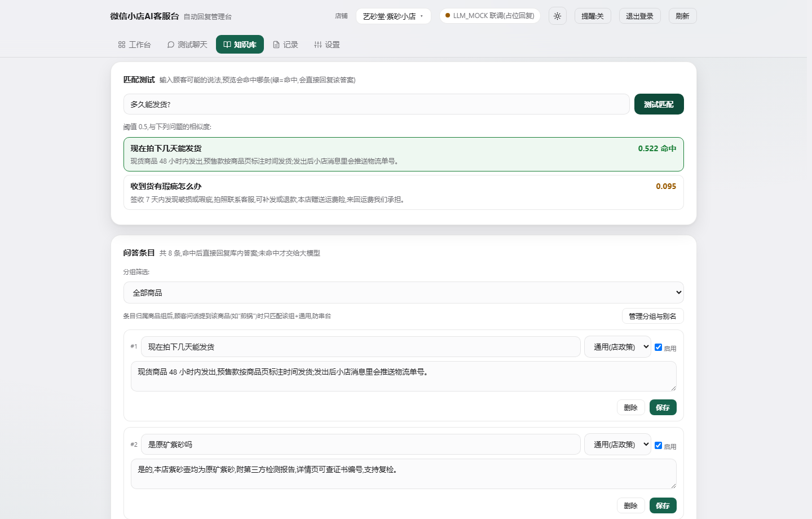
Task: Click the 知识库 book icon
Action: pyautogui.click(x=227, y=45)
